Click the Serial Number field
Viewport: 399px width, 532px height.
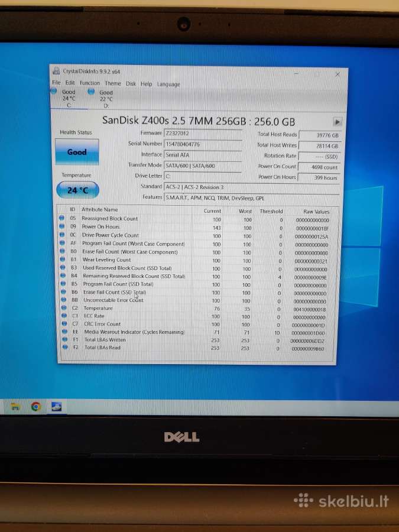pos(203,144)
